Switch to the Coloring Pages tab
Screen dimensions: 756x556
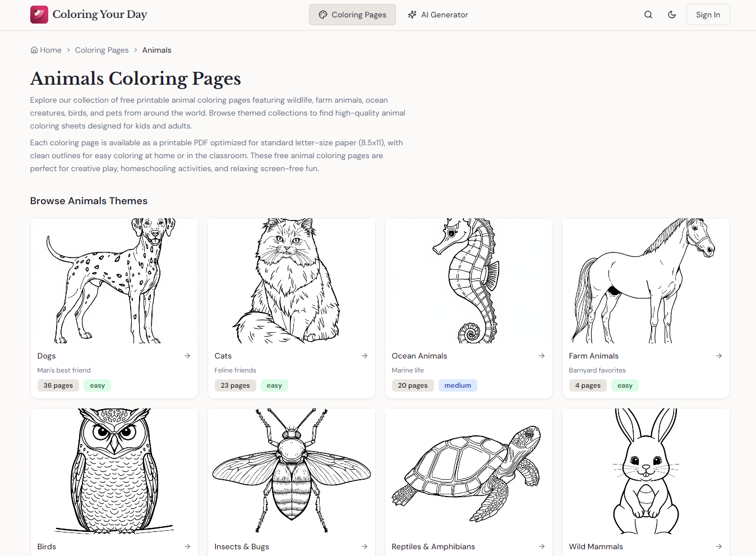pyautogui.click(x=352, y=15)
